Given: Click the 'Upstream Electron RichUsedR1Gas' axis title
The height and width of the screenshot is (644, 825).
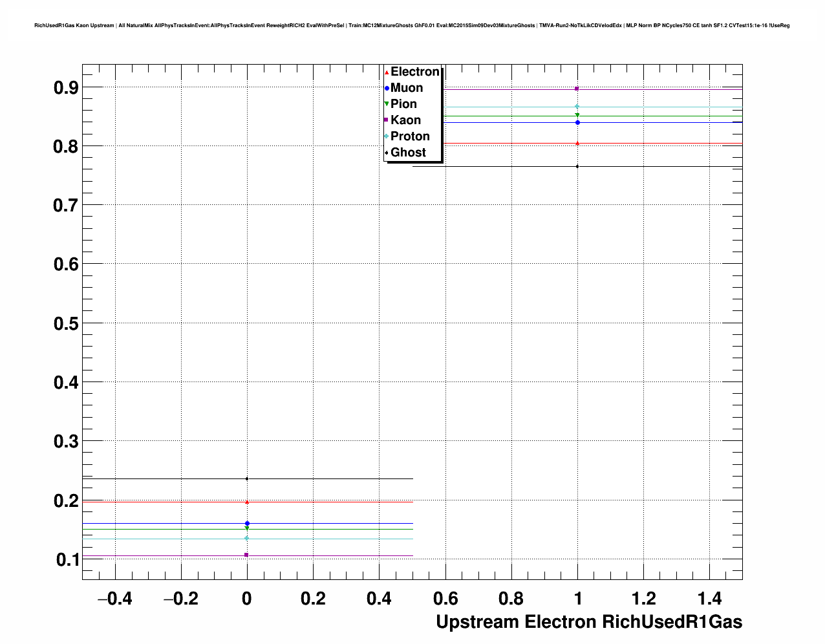Looking at the screenshot, I should coord(588,622).
